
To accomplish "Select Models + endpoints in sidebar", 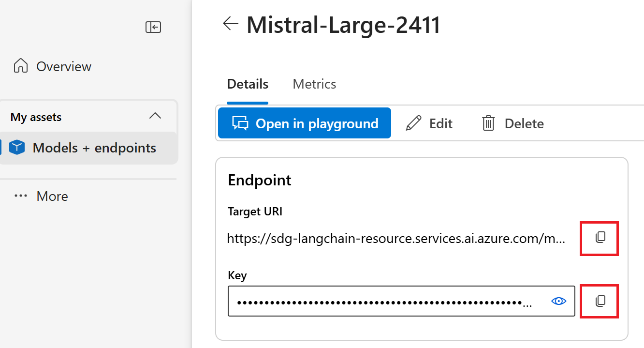I will (89, 148).
